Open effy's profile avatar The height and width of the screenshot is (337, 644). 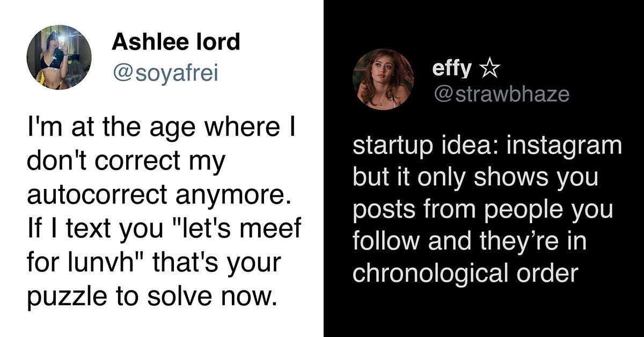383,79
